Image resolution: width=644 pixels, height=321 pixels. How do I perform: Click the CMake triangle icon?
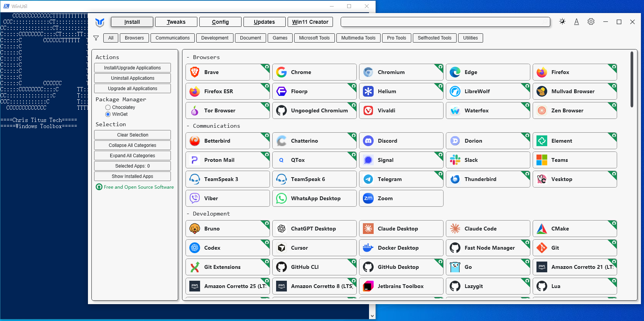click(x=542, y=229)
